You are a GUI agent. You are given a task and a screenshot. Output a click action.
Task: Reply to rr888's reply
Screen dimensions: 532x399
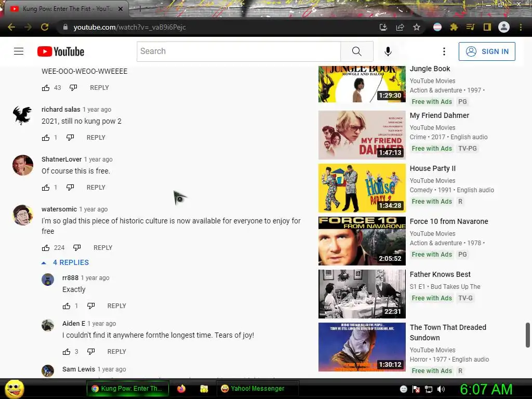(x=117, y=305)
